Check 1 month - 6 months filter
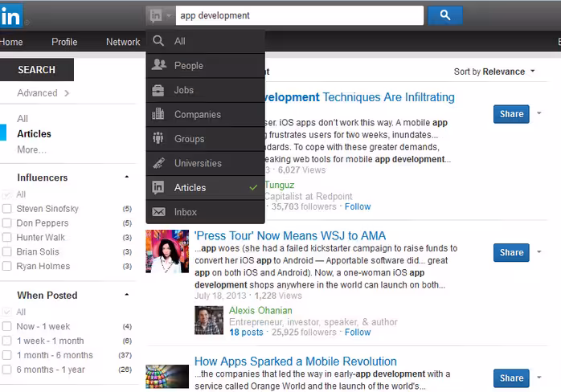Image resolution: width=561 pixels, height=392 pixels. pos(6,355)
